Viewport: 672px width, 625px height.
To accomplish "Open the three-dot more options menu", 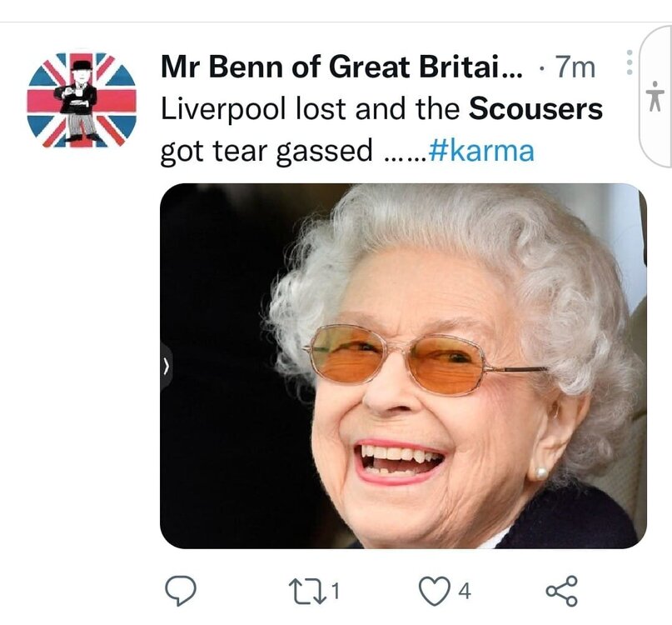I will pos(630,63).
